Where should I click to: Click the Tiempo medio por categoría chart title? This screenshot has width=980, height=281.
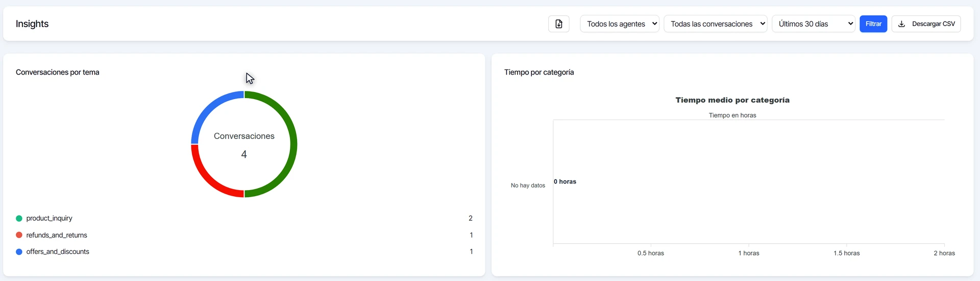[732, 100]
